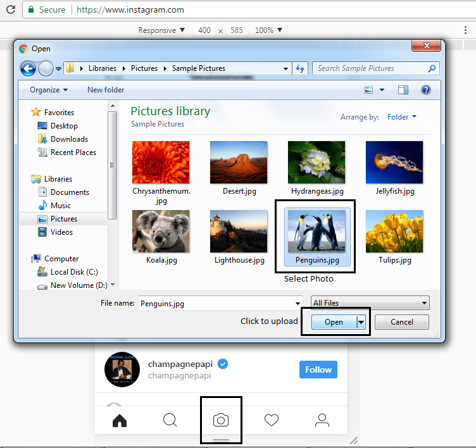Image resolution: width=476 pixels, height=448 pixels.
Task: Open the File name history dropdown
Action: (x=297, y=304)
